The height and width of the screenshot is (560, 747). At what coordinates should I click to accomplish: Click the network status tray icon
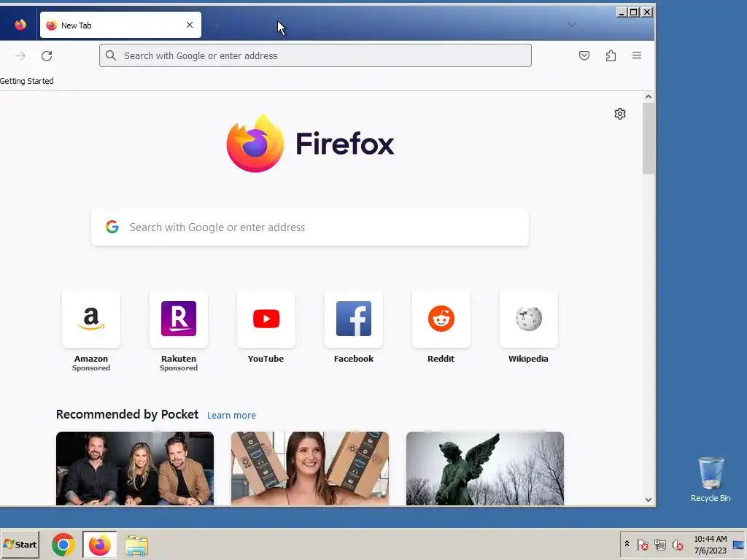(659, 544)
